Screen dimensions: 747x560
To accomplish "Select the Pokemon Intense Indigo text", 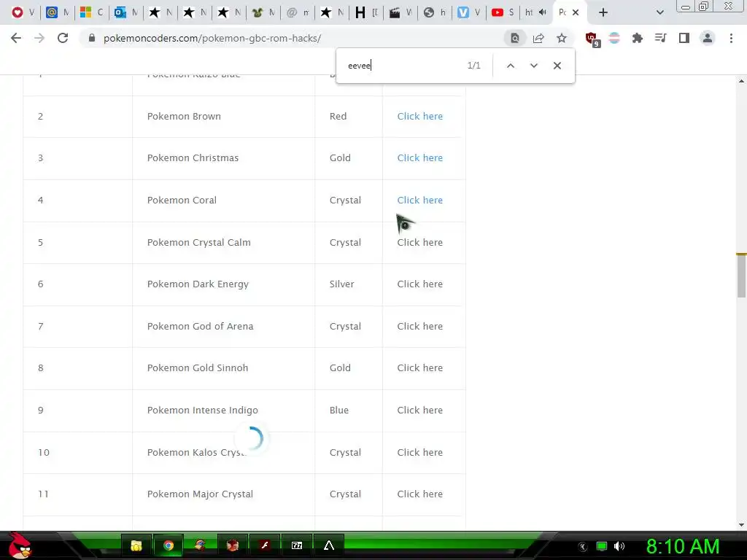I will point(203,410).
